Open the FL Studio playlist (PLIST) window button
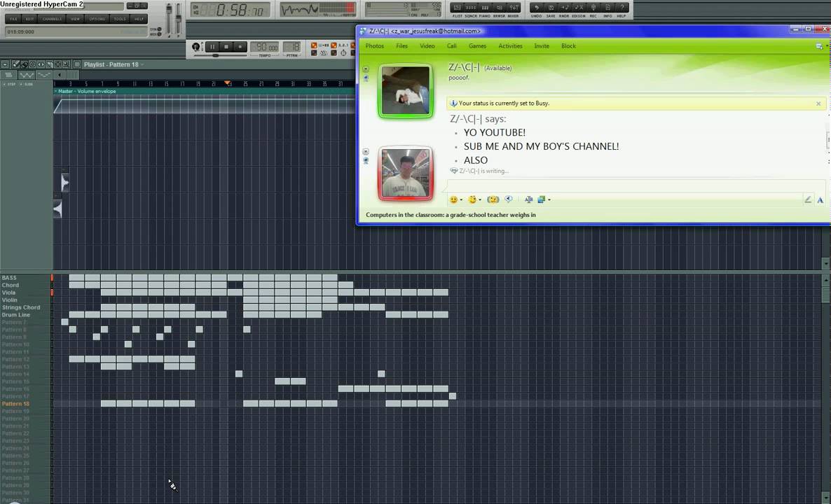 457,8
